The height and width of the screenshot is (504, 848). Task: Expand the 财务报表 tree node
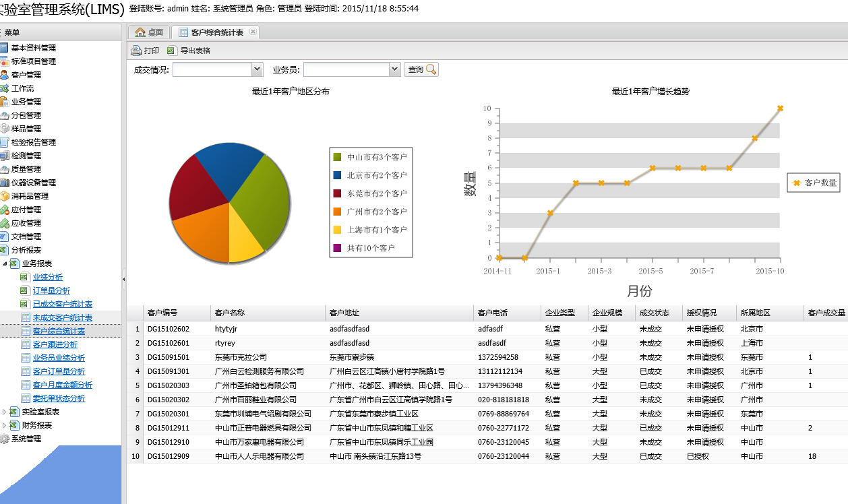click(x=5, y=425)
